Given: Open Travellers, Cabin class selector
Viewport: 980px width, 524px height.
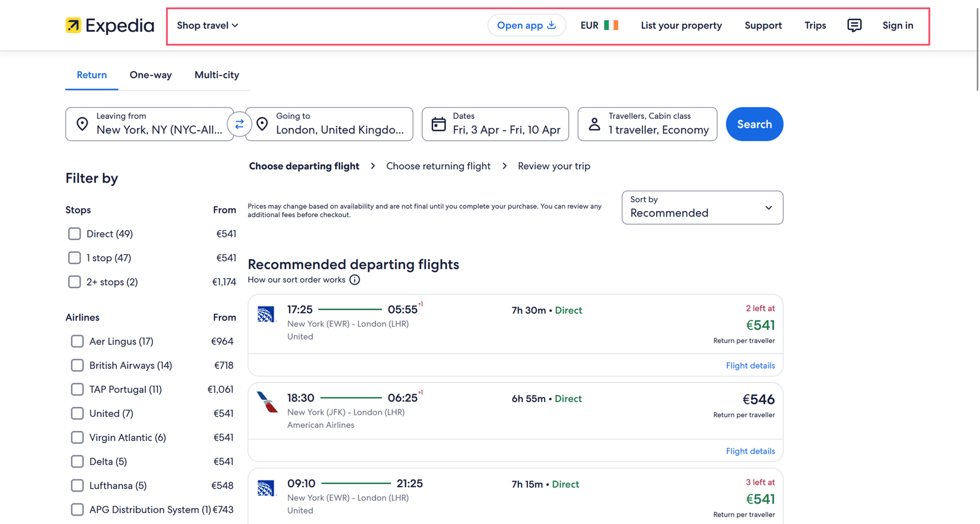Looking at the screenshot, I should [x=647, y=124].
